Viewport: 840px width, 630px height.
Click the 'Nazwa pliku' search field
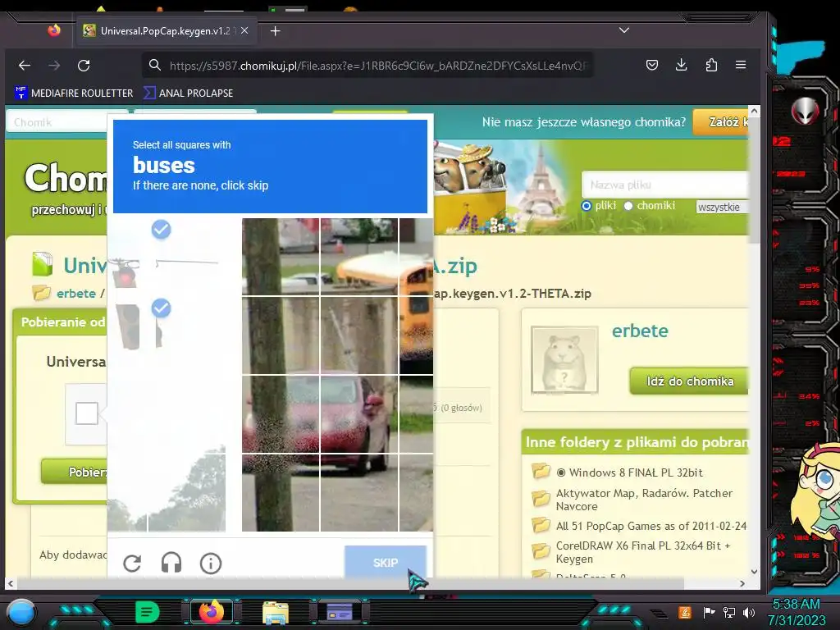coord(664,185)
